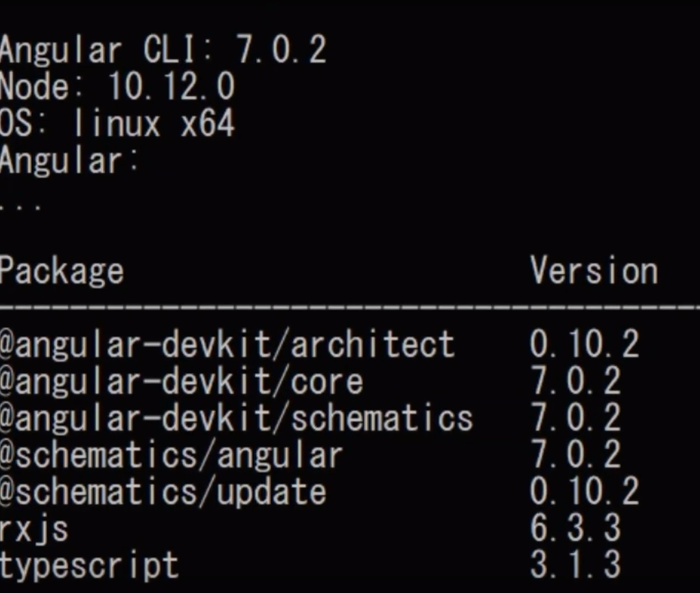Click the typescript version 3.1.3
Viewport: 700px width, 593px height.
click(x=576, y=565)
